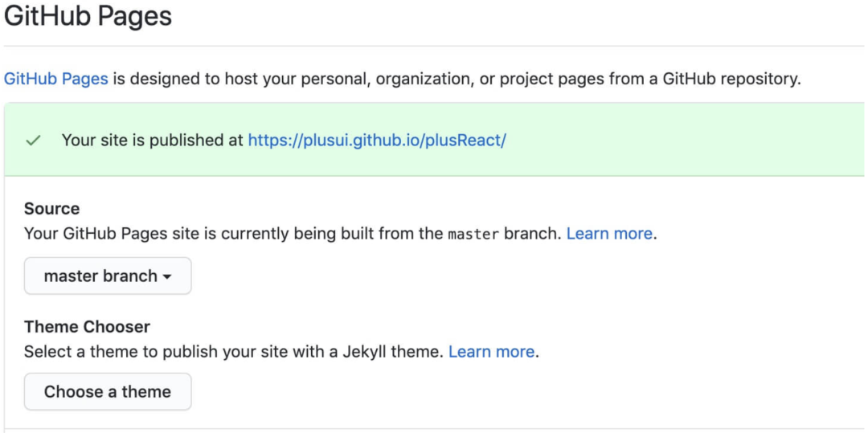Click the Source section heading

click(x=52, y=209)
